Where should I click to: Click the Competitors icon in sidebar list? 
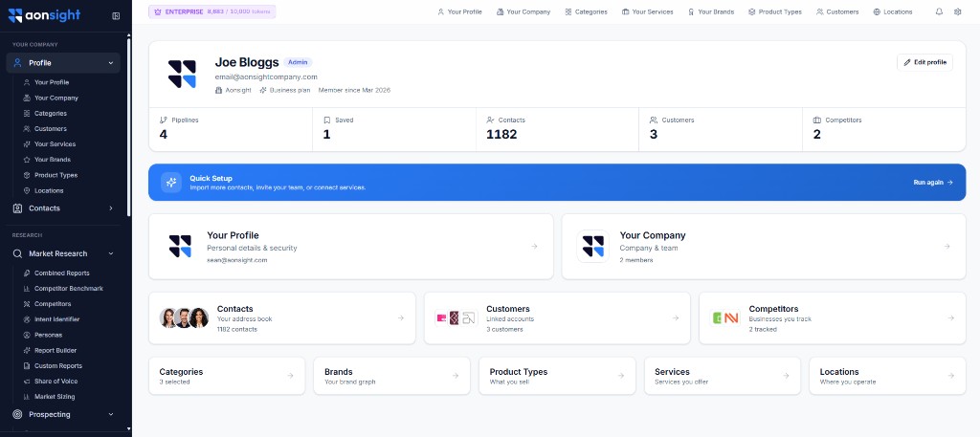[27, 304]
